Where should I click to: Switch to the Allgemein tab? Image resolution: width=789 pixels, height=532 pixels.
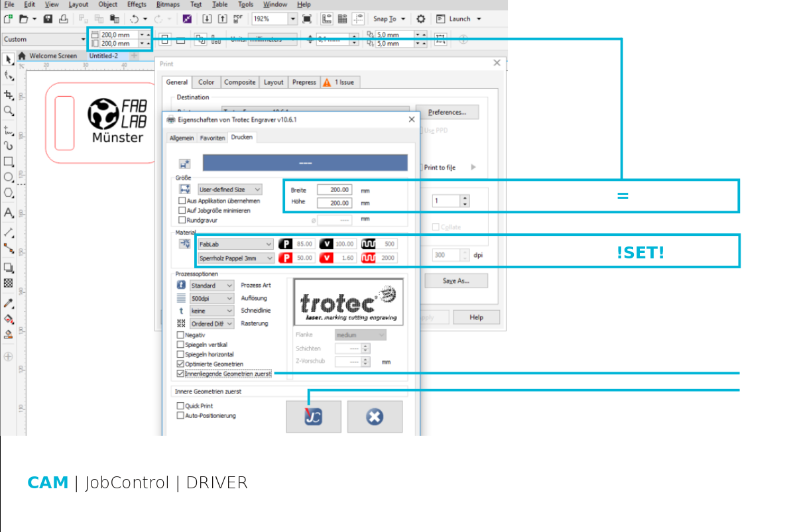(x=182, y=138)
